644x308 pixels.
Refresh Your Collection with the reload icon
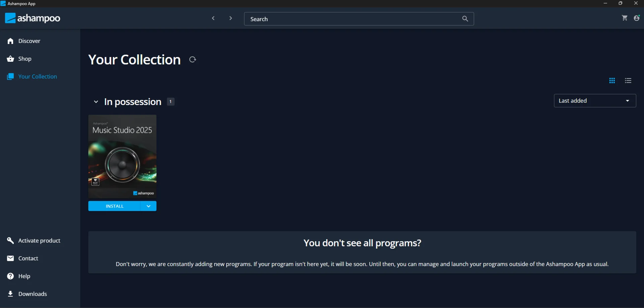pyautogui.click(x=193, y=59)
